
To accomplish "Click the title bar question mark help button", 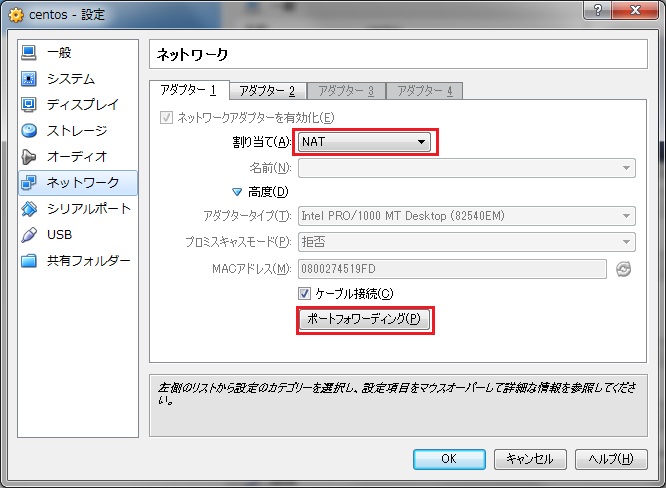I will 598,9.
